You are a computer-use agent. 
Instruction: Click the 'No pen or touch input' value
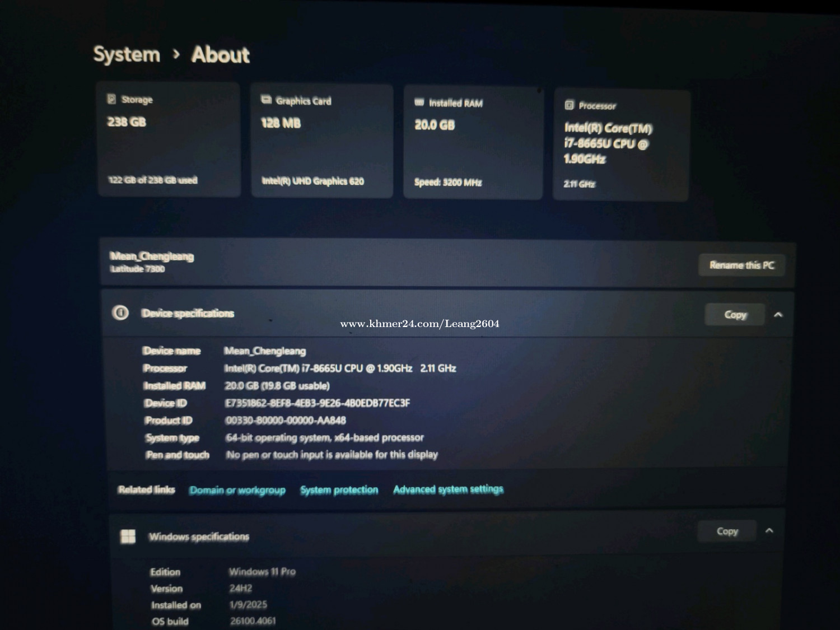332,455
